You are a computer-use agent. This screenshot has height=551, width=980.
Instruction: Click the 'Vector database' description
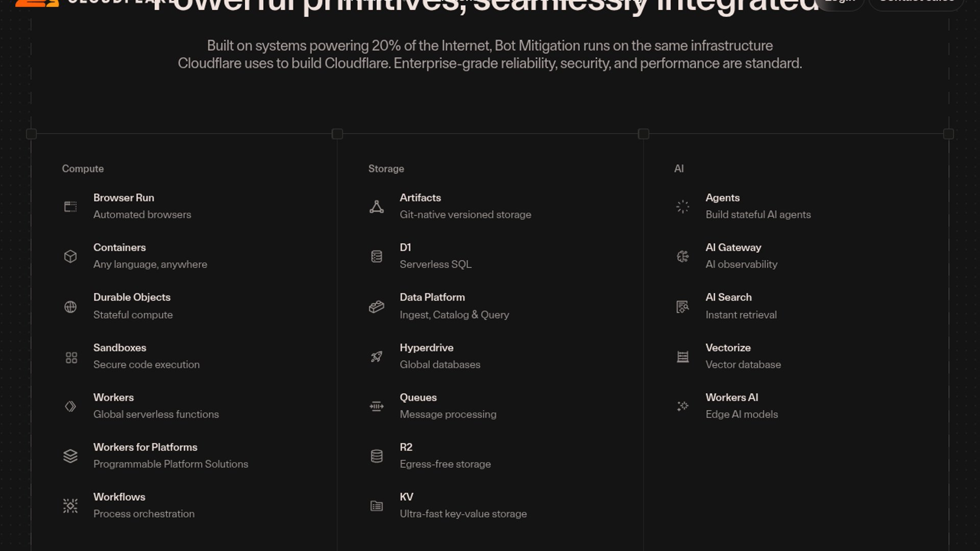pos(743,365)
